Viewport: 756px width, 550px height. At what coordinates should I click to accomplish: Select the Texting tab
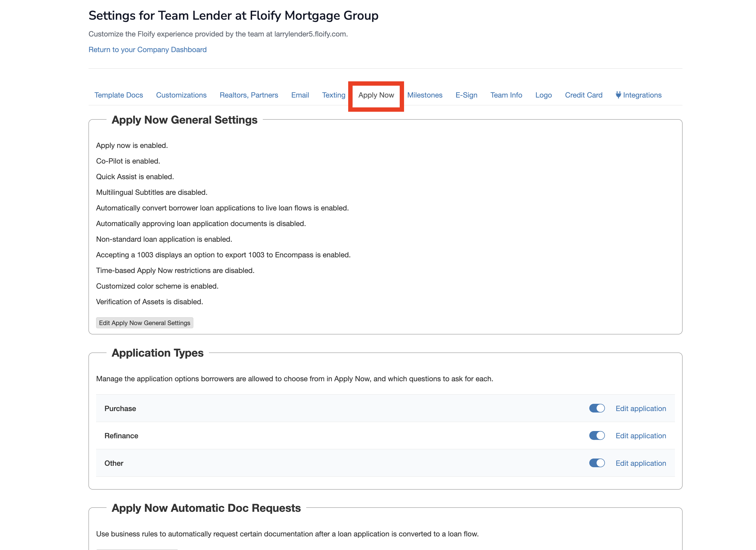(x=333, y=95)
